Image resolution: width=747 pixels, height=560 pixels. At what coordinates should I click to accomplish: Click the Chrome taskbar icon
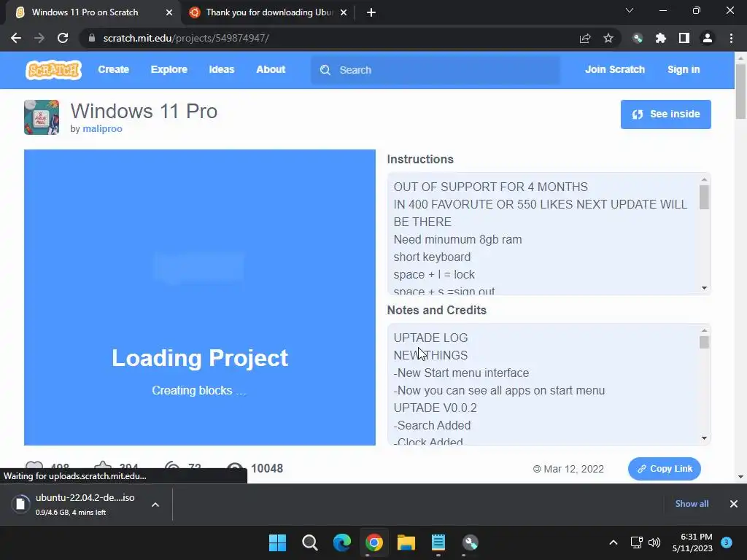point(374,542)
